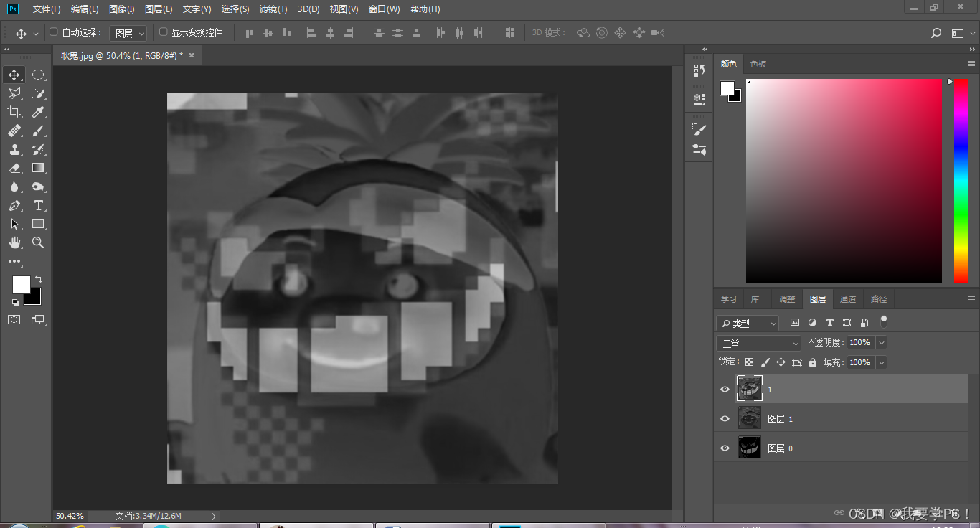This screenshot has height=528, width=980.
Task: Select the Path Selection tool
Action: click(14, 224)
